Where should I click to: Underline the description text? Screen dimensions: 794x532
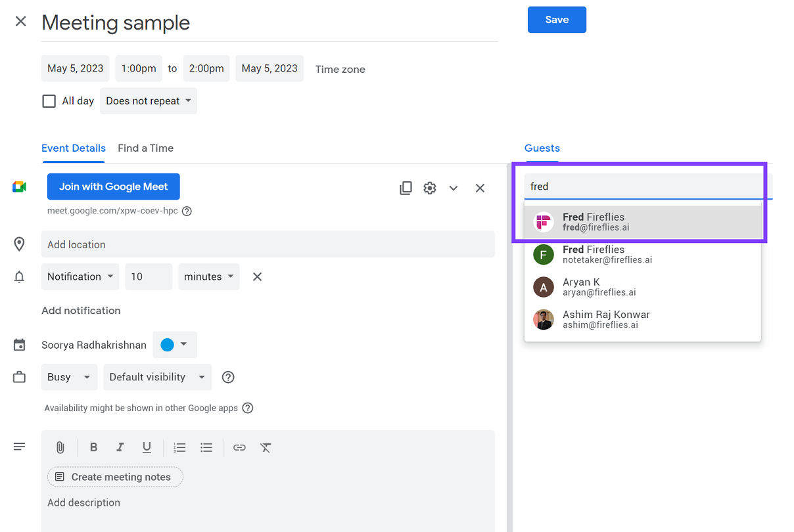[147, 447]
